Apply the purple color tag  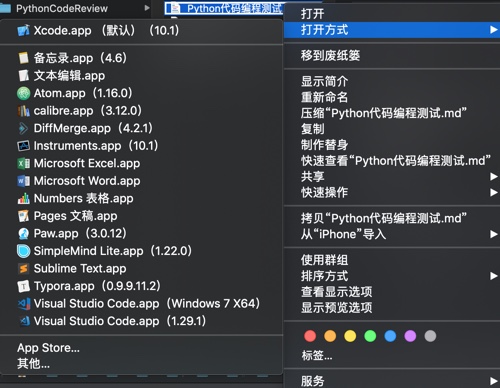(410, 336)
